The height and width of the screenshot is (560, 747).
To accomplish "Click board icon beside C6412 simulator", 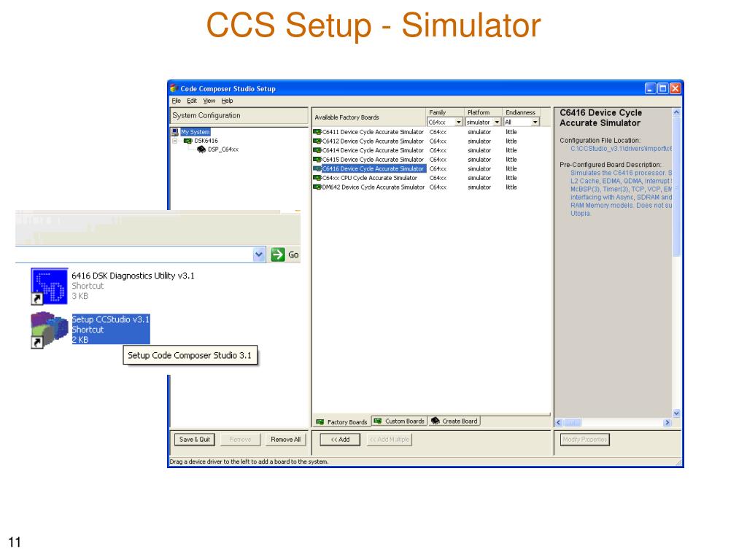I will click(x=317, y=141).
